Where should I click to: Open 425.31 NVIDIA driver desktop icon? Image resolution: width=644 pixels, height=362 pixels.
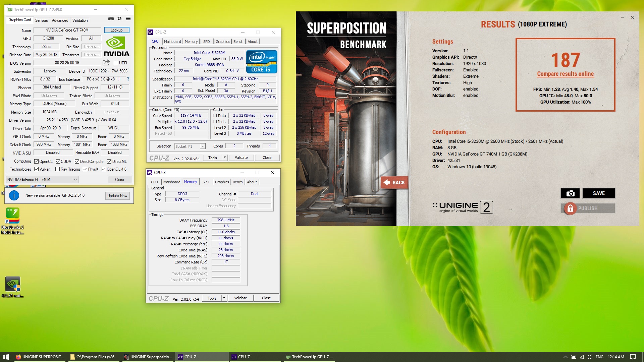pos(13,287)
